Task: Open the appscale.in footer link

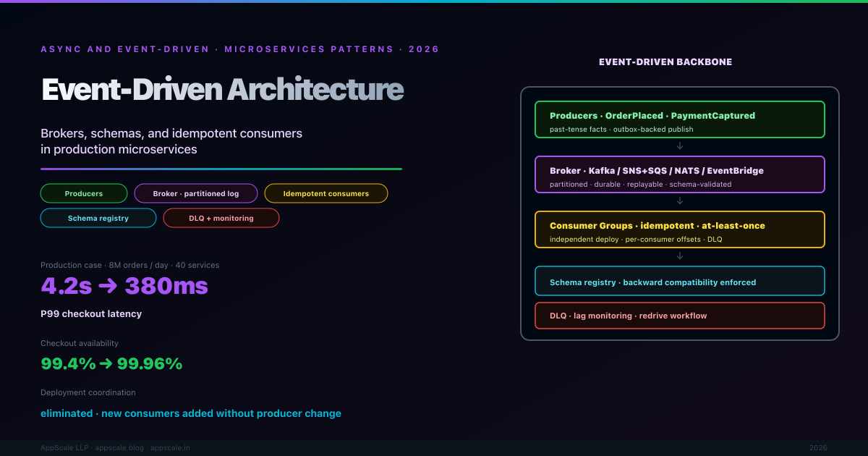Action: tap(170, 448)
